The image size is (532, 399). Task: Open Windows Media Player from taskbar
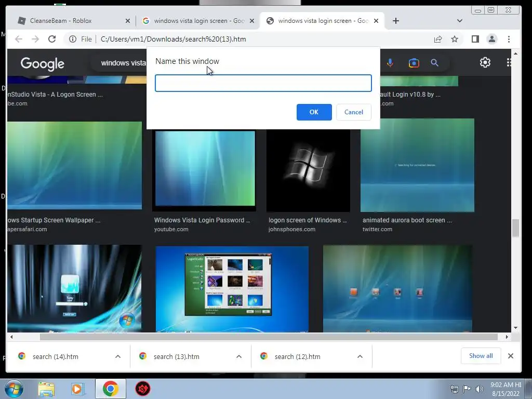pyautogui.click(x=78, y=389)
